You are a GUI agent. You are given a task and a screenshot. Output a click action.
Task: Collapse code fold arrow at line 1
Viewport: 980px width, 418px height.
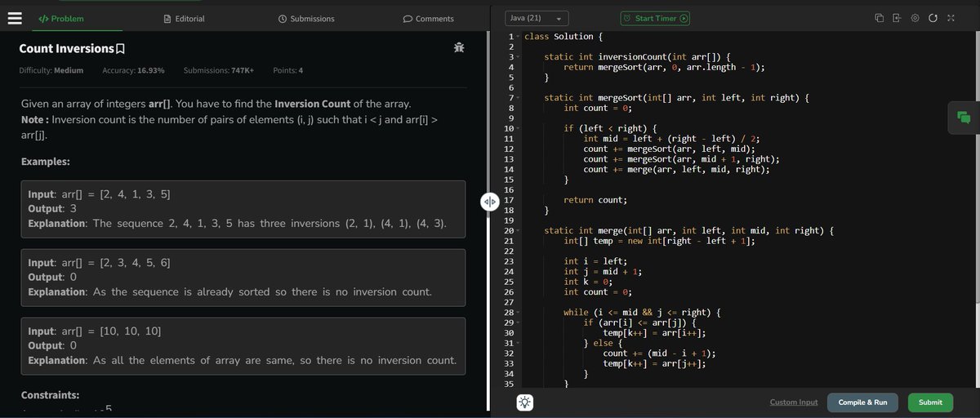pos(517,37)
